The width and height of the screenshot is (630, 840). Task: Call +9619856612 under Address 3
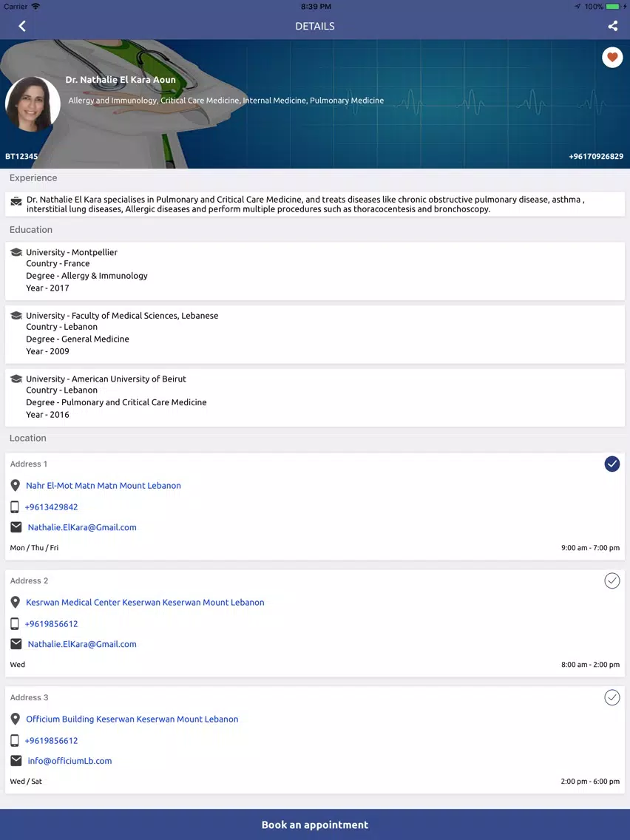coord(52,740)
